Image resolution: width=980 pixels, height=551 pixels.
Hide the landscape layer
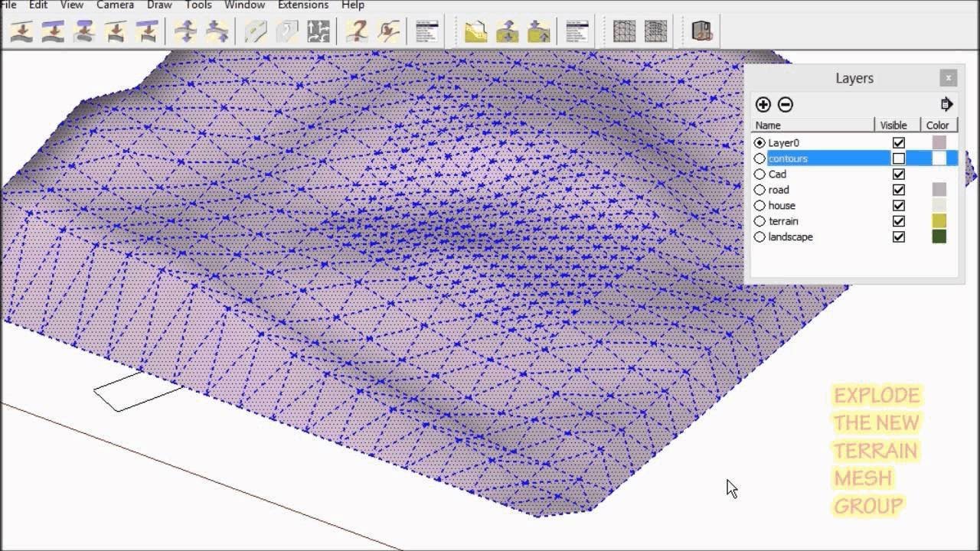pos(899,237)
